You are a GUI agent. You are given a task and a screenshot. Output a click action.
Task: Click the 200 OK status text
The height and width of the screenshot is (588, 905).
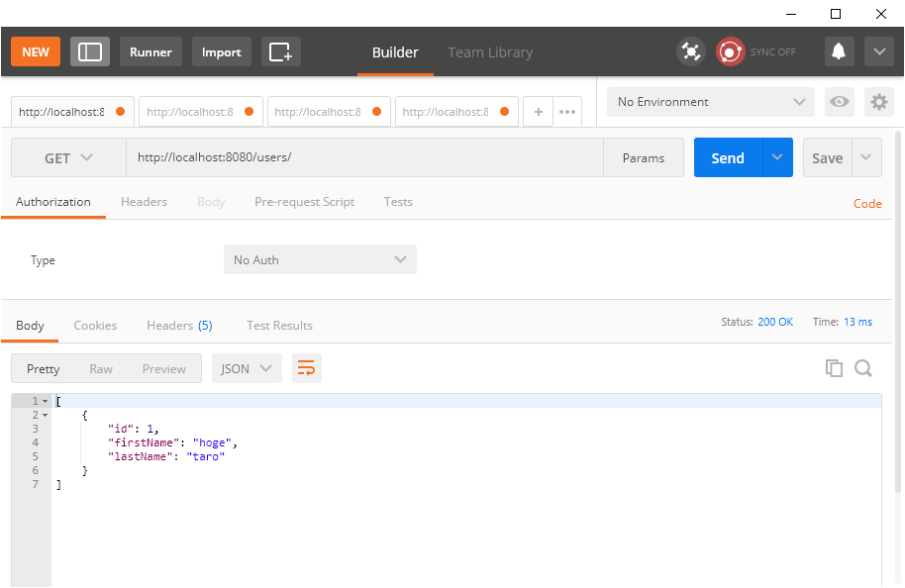click(x=775, y=322)
